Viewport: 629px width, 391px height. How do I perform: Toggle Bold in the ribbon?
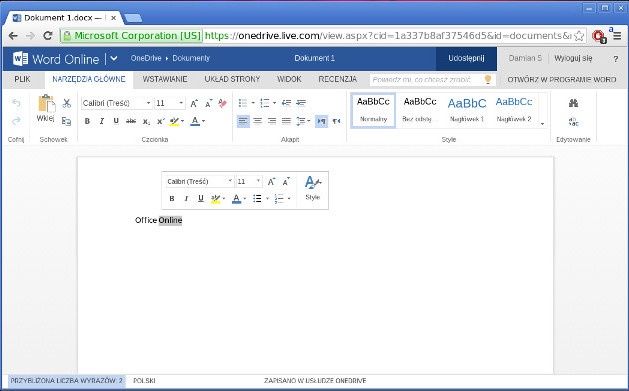[x=87, y=121]
